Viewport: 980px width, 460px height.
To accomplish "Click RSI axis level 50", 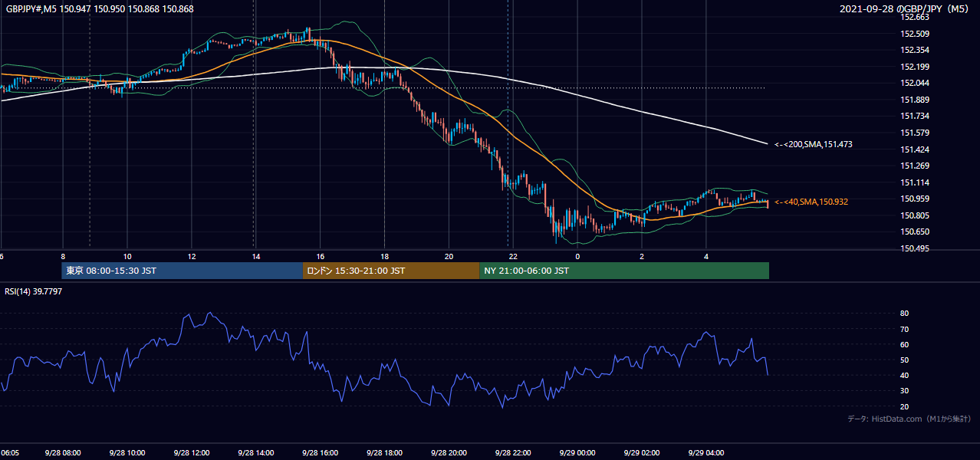I will tap(905, 360).
